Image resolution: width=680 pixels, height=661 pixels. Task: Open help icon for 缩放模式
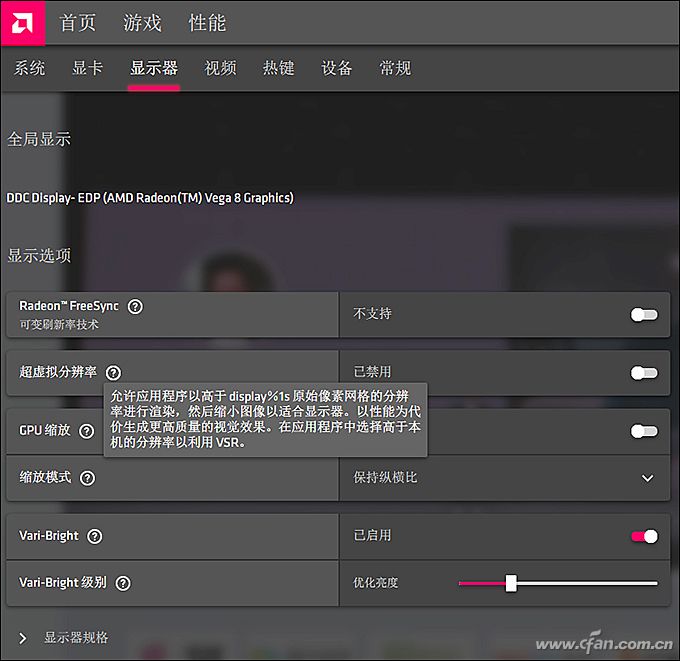pyautogui.click(x=87, y=478)
